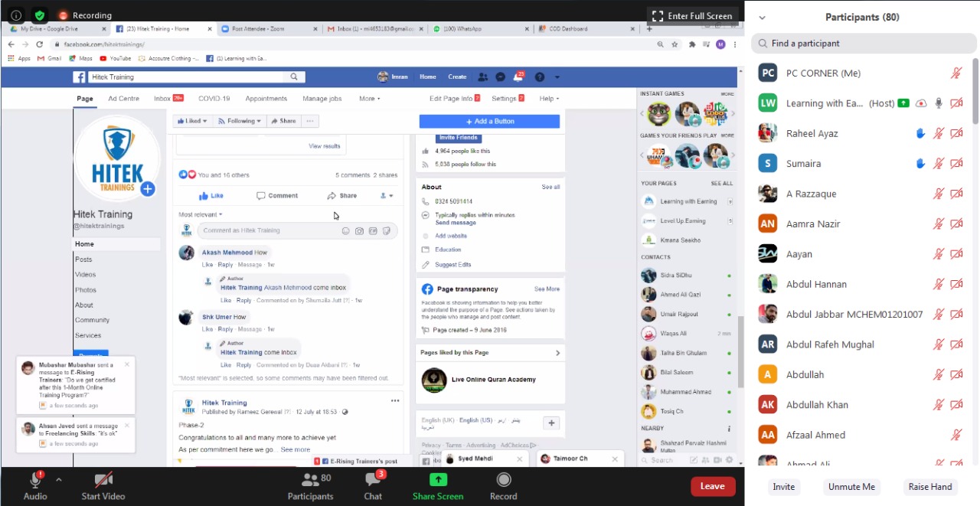Join audio using the Audio button
The height and width of the screenshot is (506, 980).
point(35,486)
